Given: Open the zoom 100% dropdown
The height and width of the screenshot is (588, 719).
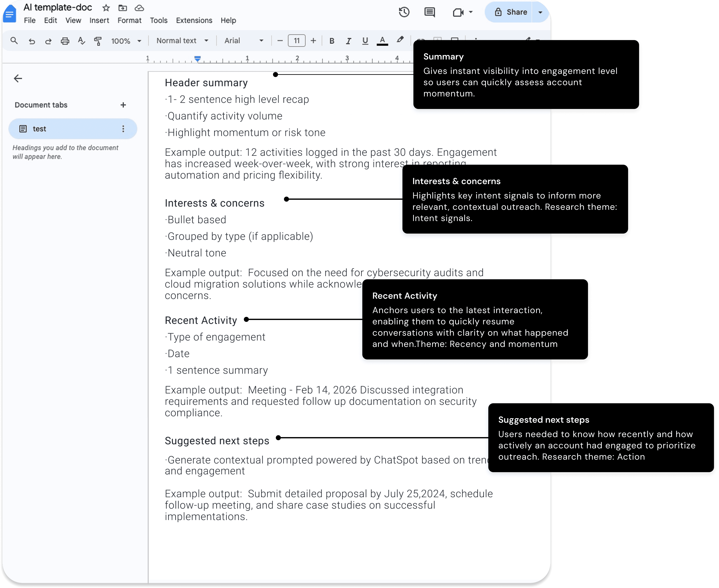Looking at the screenshot, I should click(126, 41).
